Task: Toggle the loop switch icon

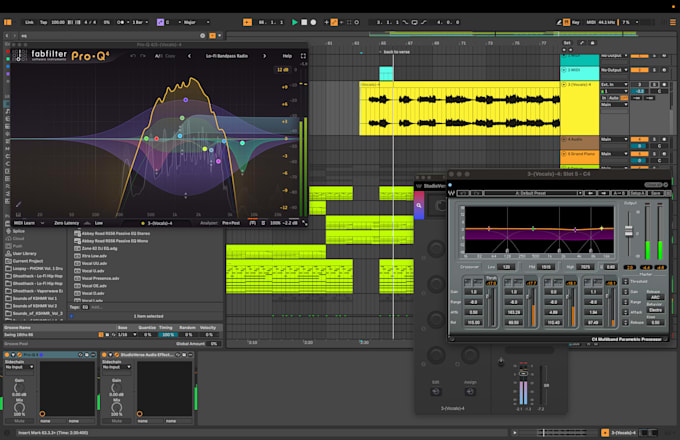Action: [x=414, y=22]
